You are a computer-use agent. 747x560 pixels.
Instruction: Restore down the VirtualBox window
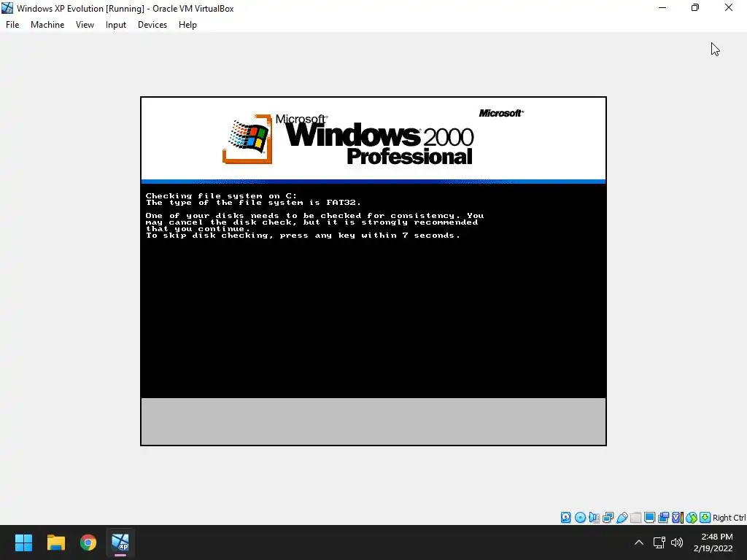[x=695, y=7]
